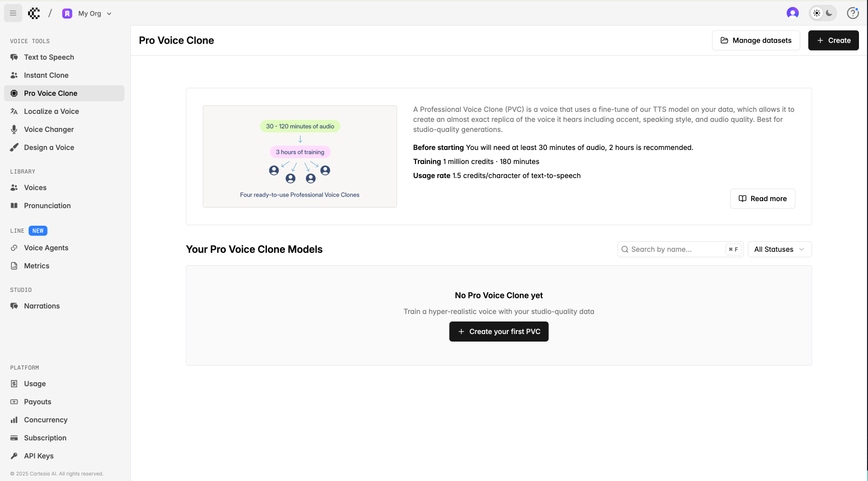Click the Manage datasets button
Image resolution: width=868 pixels, height=481 pixels.
pyautogui.click(x=756, y=41)
